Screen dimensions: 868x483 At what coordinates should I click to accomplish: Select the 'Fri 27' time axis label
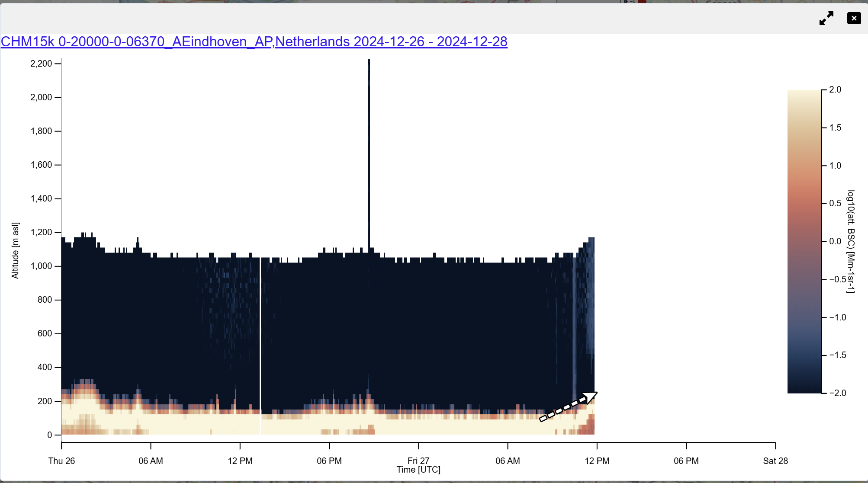[x=418, y=461]
